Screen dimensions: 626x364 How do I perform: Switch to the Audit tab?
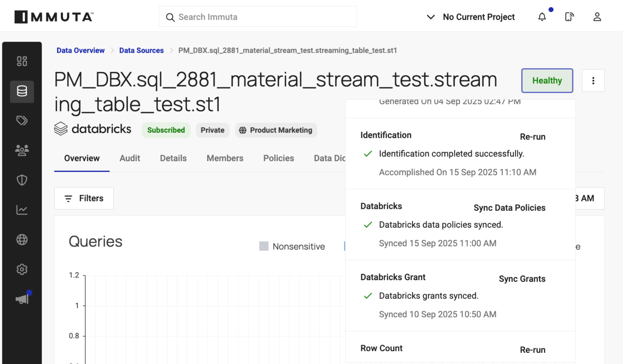pos(130,158)
